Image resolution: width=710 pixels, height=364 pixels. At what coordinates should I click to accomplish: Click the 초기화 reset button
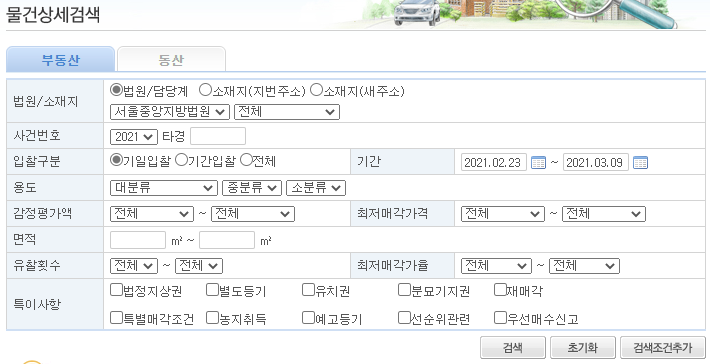tap(583, 348)
